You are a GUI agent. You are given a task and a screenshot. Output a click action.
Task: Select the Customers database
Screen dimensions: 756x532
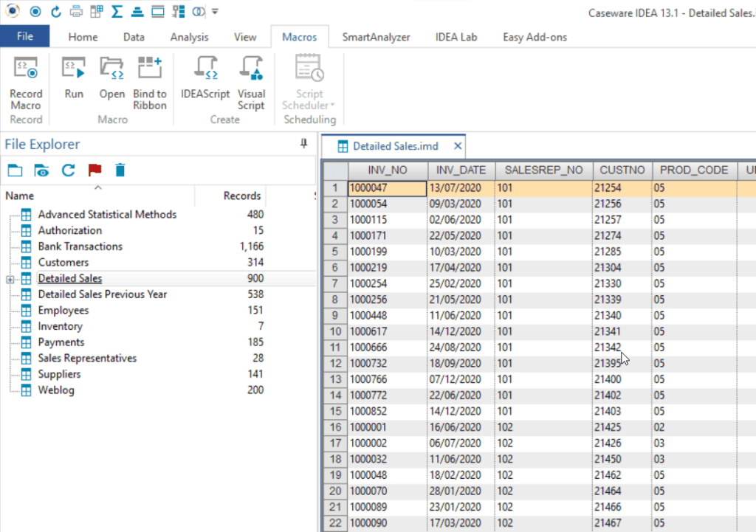pyautogui.click(x=63, y=262)
